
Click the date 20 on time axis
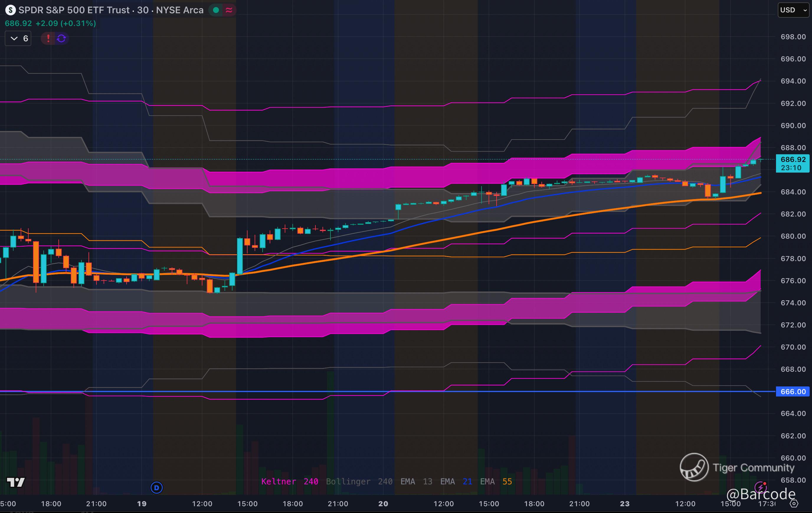coord(383,504)
